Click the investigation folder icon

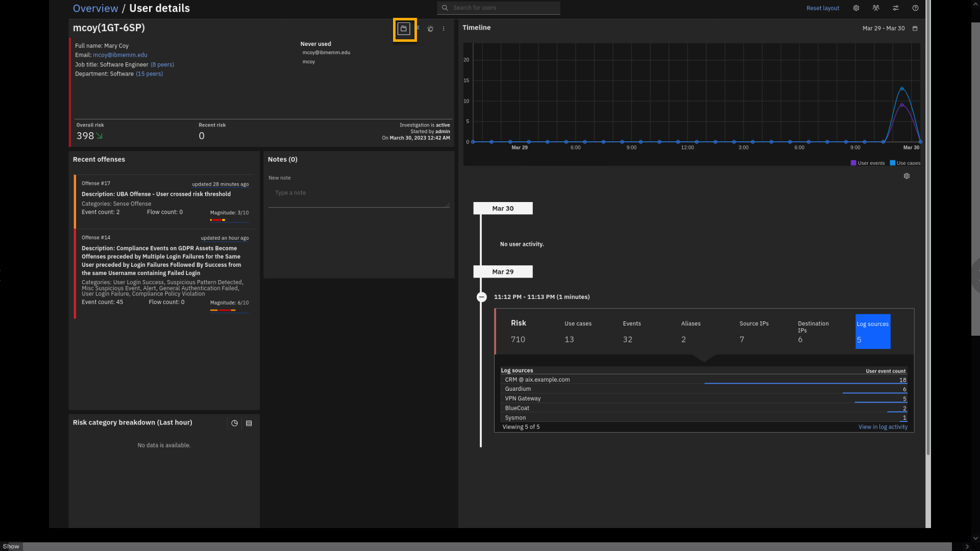[x=404, y=29]
